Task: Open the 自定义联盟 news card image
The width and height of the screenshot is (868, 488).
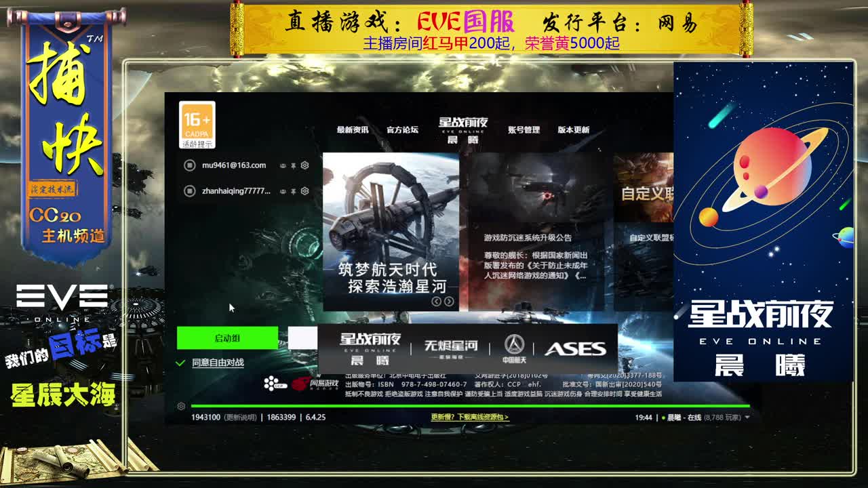Action: (644, 188)
